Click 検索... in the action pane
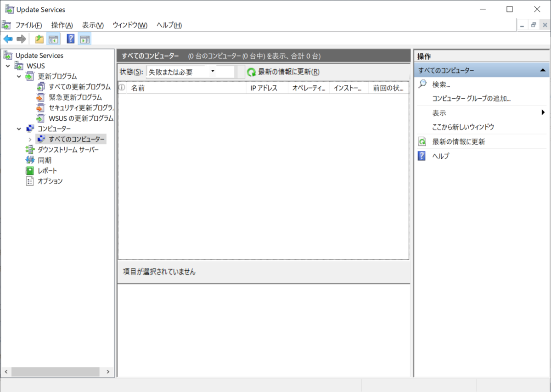Screen dimensions: 551x392 click(441, 84)
